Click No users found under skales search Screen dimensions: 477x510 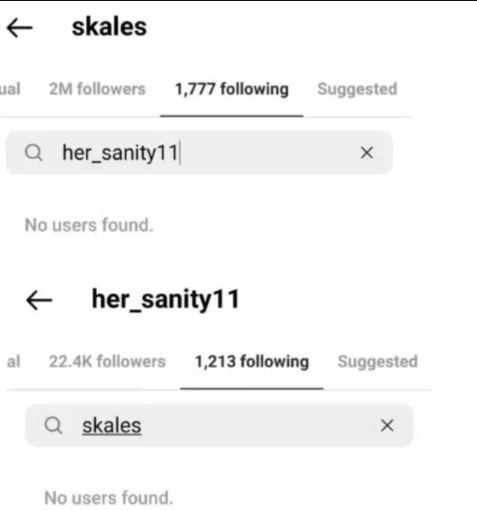[x=109, y=498]
